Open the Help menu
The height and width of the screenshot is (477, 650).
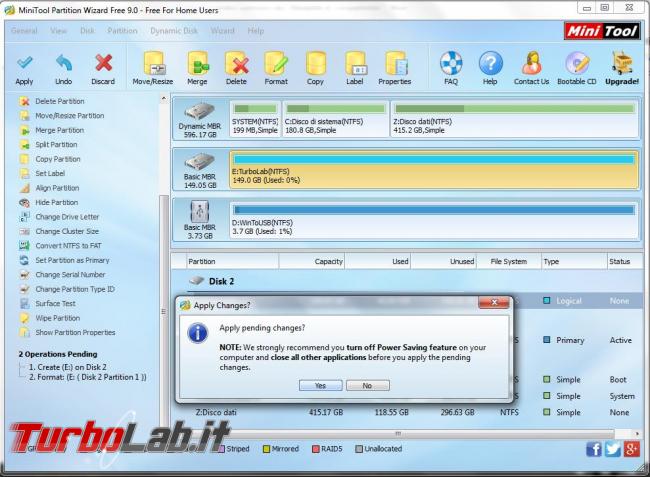coord(255,31)
